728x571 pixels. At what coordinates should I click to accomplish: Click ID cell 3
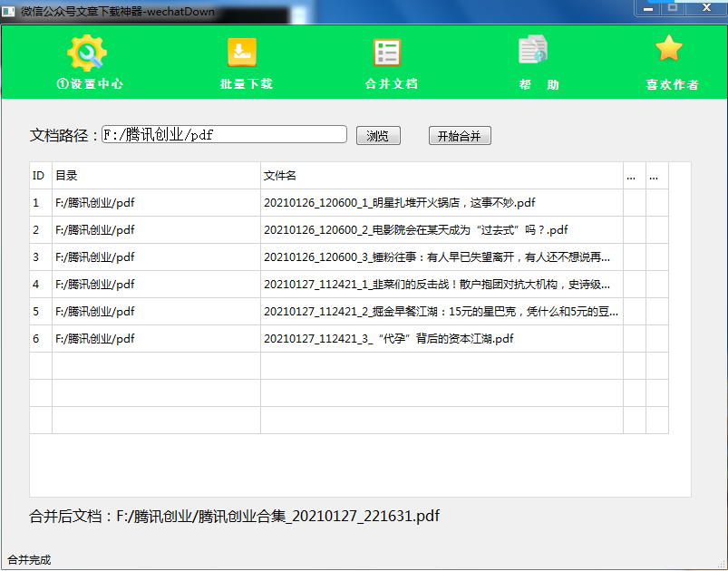pos(41,257)
